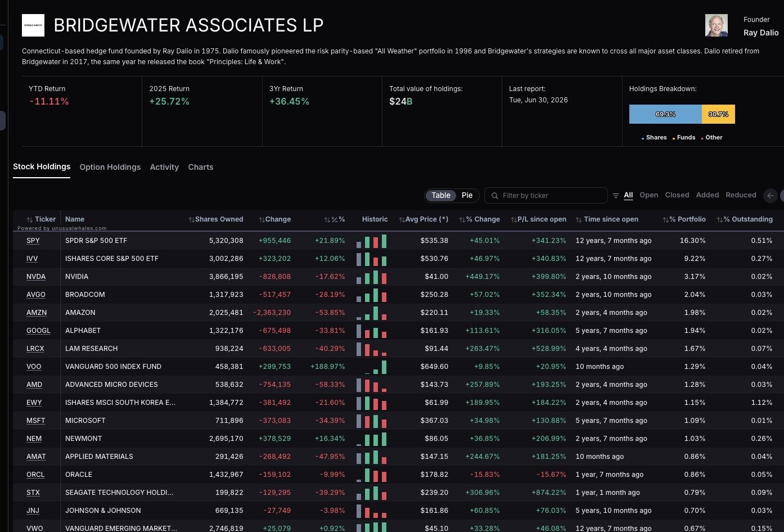Click the filter lines icon beside All
784x532 pixels.
[x=616, y=196]
